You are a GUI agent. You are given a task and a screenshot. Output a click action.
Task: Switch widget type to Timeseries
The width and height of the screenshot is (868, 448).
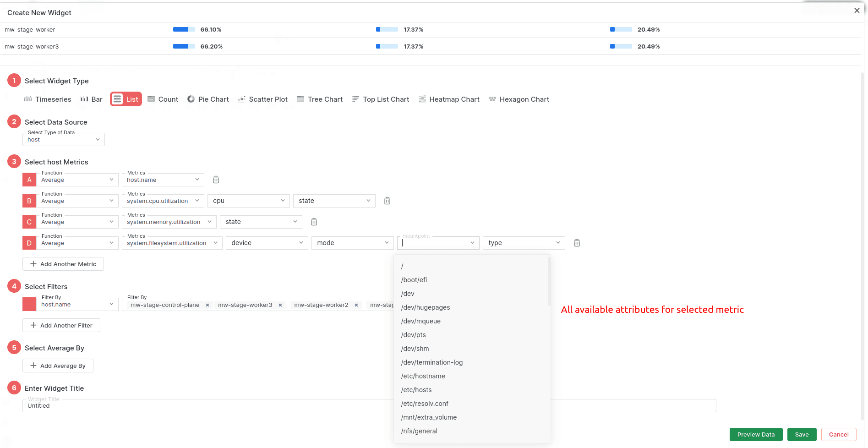(x=48, y=99)
